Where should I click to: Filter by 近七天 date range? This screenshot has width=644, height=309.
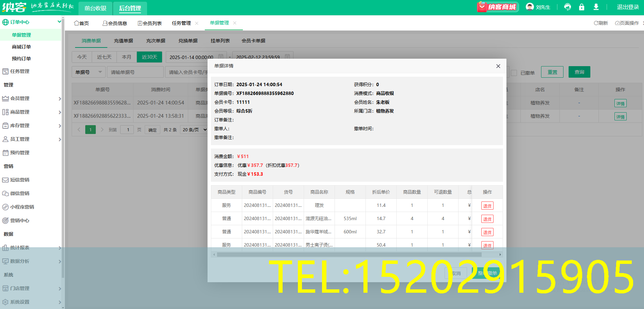pos(104,57)
